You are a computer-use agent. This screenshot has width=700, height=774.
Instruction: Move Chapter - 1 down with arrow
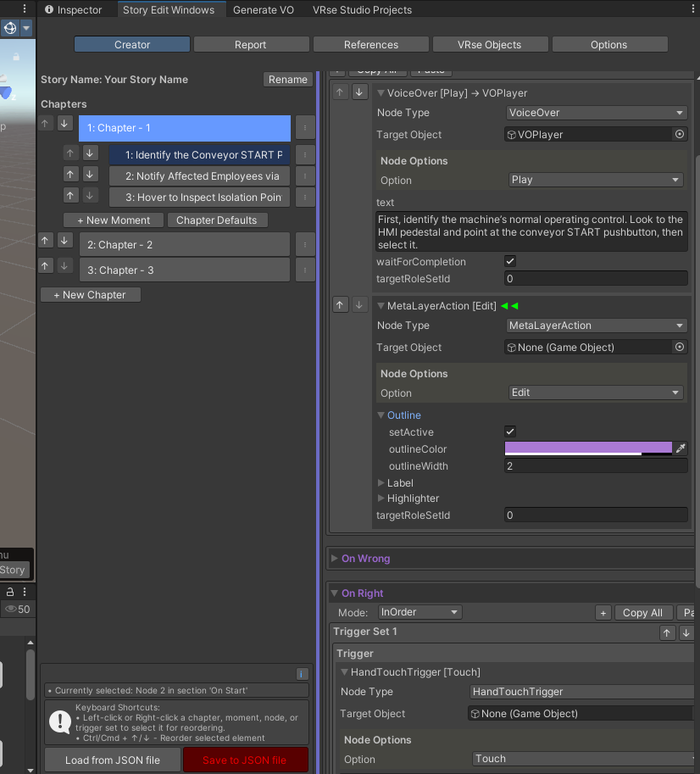click(64, 124)
